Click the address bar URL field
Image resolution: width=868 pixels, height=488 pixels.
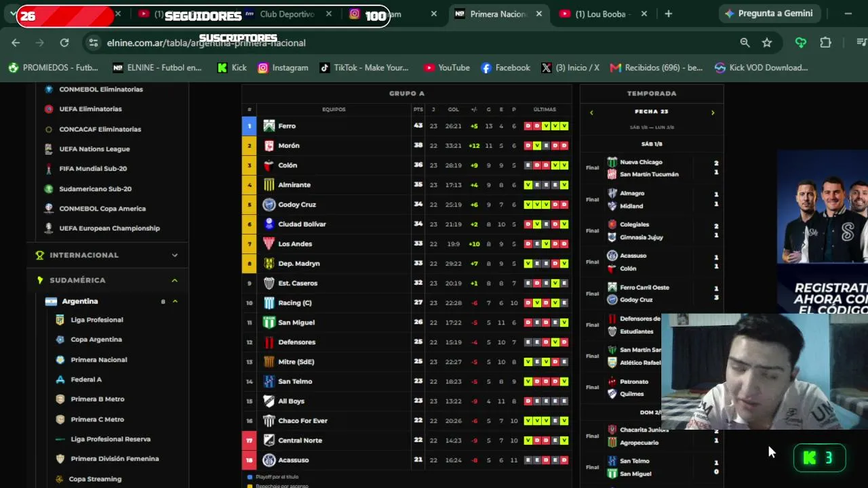[206, 43]
